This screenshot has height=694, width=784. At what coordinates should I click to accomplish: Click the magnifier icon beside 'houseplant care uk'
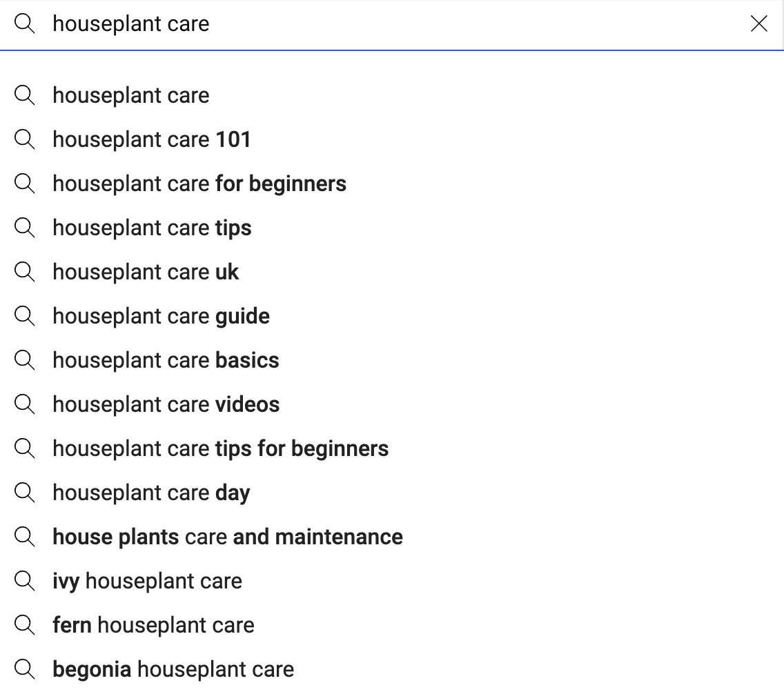pos(25,272)
